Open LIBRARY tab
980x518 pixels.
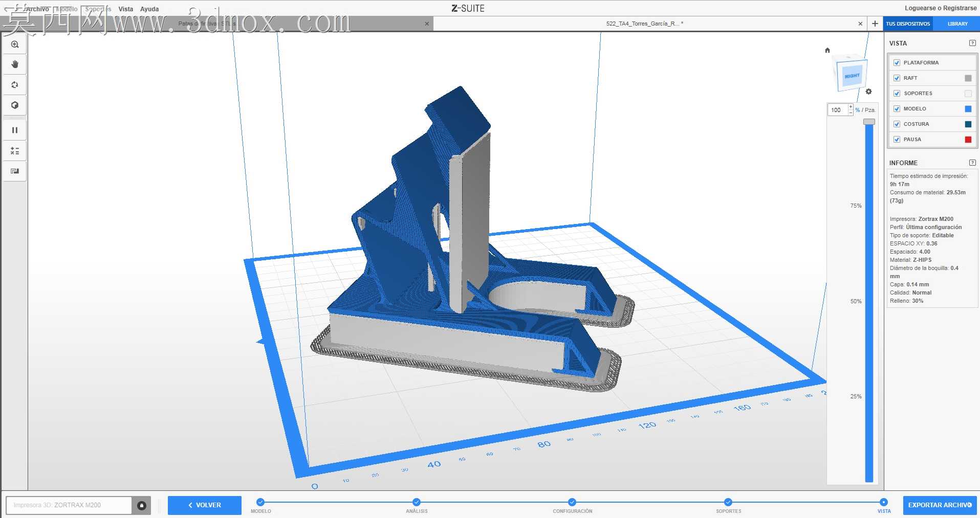957,24
